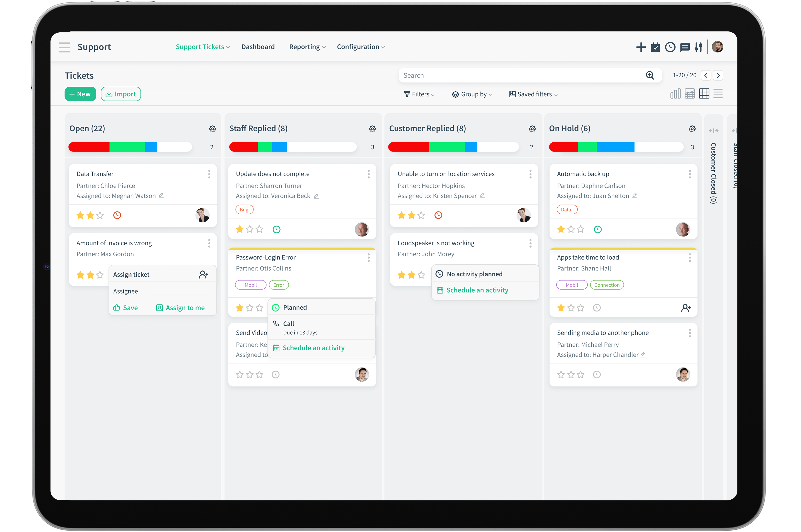Switch to list view
The image size is (801, 532).
pyautogui.click(x=718, y=94)
